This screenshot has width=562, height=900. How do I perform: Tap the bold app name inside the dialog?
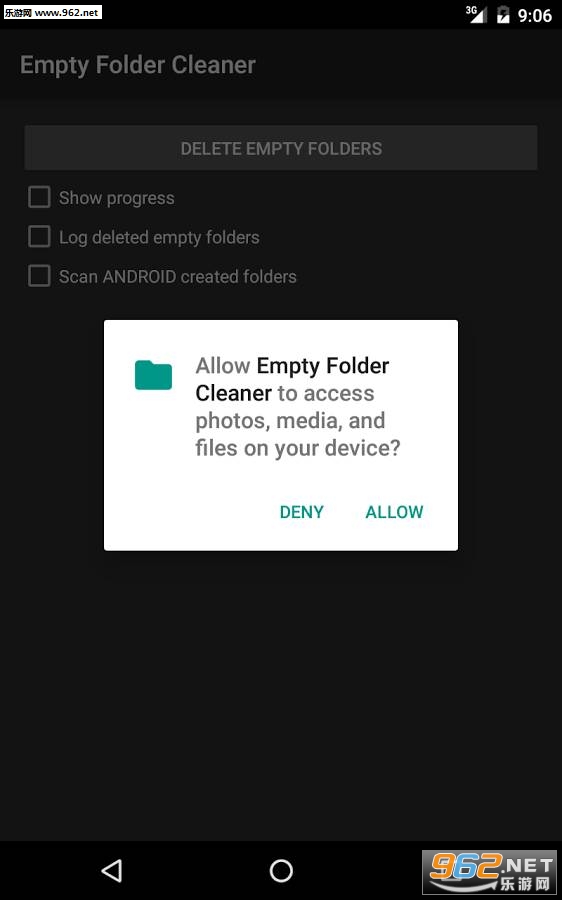(x=292, y=379)
